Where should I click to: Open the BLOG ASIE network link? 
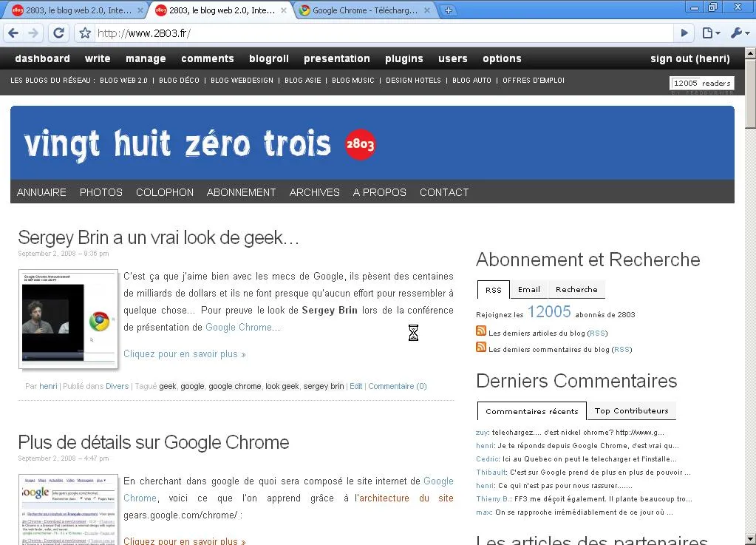[303, 80]
